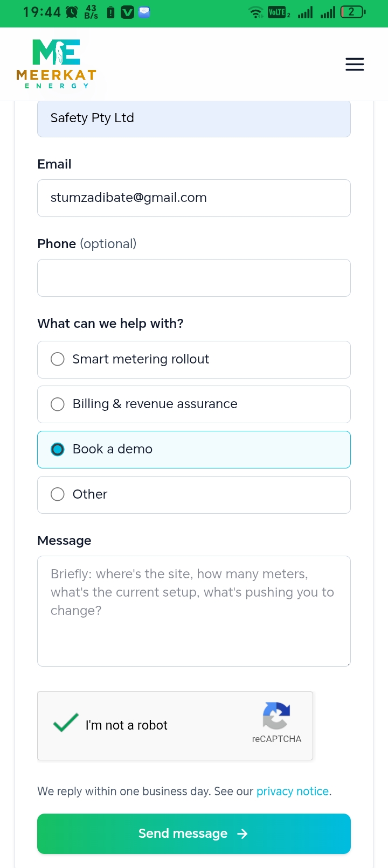The image size is (388, 868).
Task: Open the hamburger navigation menu
Action: click(x=355, y=64)
